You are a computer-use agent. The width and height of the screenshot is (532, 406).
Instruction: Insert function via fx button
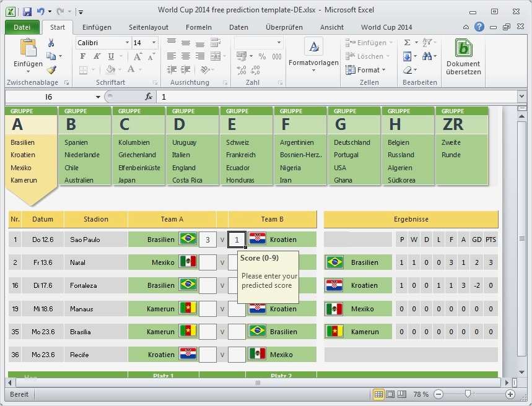tap(149, 97)
